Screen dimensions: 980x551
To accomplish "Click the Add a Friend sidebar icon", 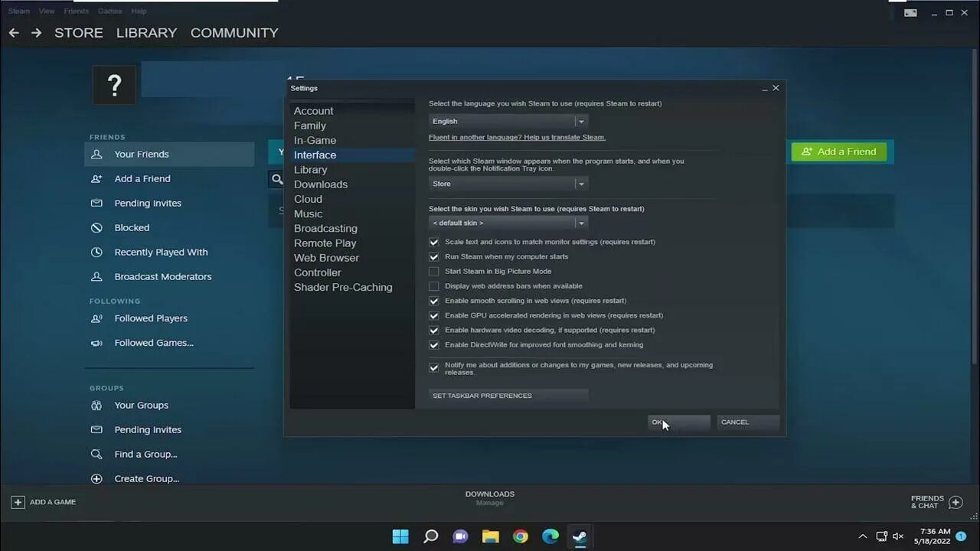I will pos(96,178).
